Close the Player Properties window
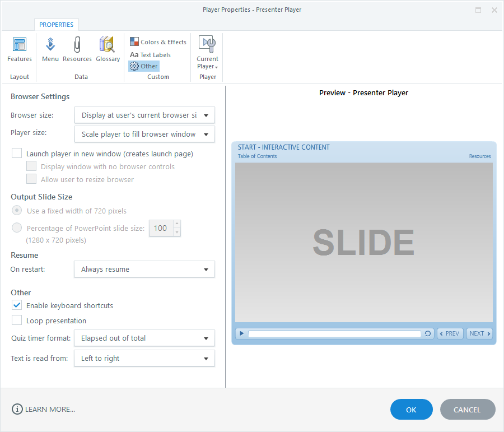Image resolution: width=504 pixels, height=432 pixels. [494, 10]
